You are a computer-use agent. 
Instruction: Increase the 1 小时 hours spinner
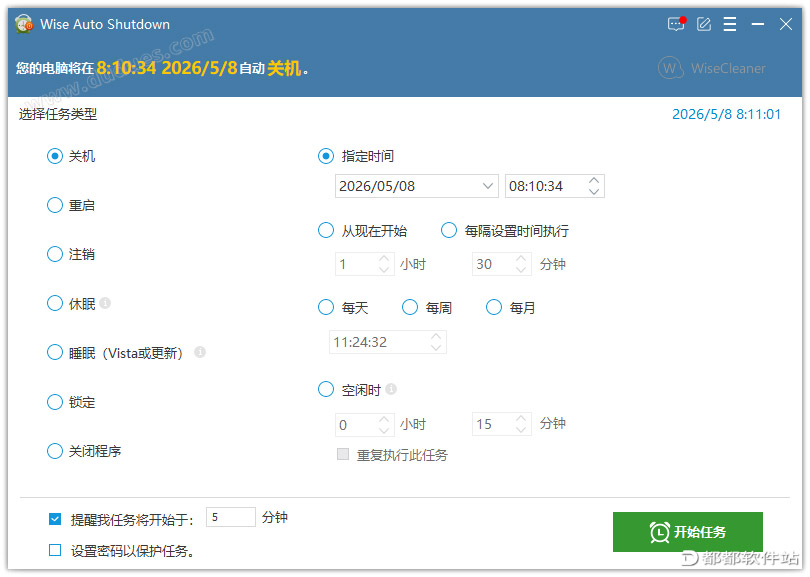click(384, 258)
